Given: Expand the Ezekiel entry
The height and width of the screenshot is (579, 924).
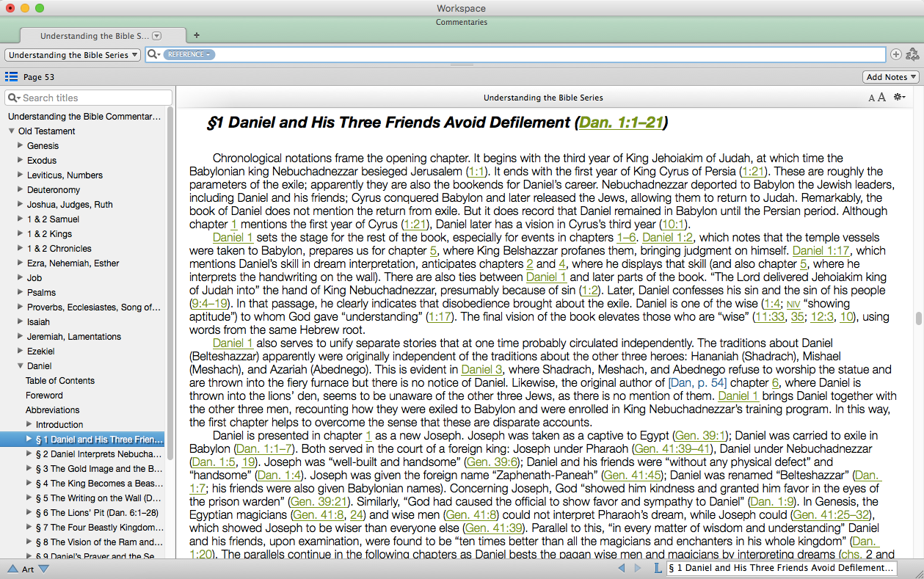Looking at the screenshot, I should [x=21, y=351].
